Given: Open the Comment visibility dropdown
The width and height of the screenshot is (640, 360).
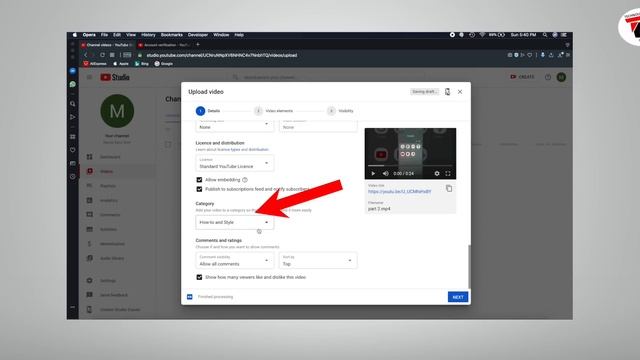Looking at the screenshot, I should pos(235,261).
